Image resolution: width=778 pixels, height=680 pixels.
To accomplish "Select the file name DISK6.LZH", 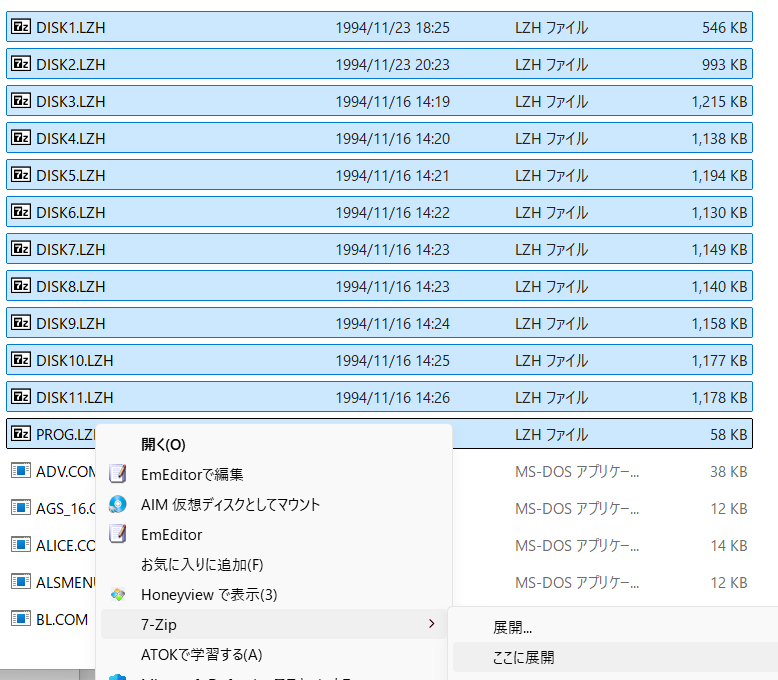I will [x=70, y=212].
